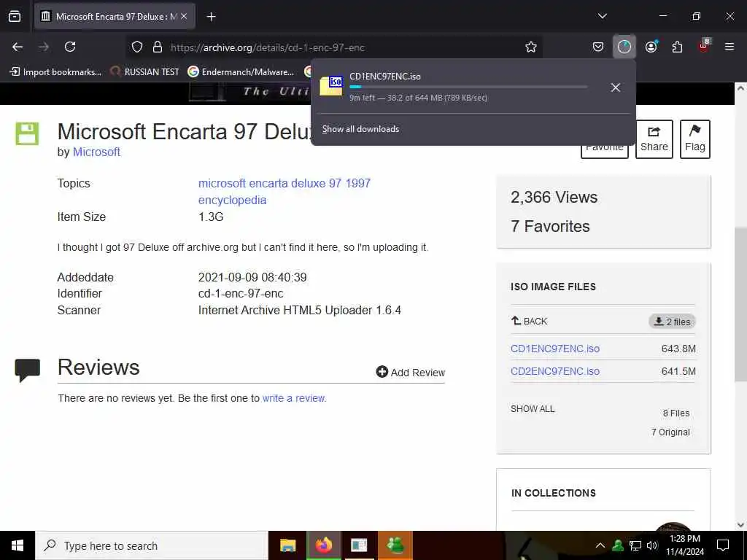Open topic microsoft encarta deluxe 97 1997

click(x=285, y=183)
